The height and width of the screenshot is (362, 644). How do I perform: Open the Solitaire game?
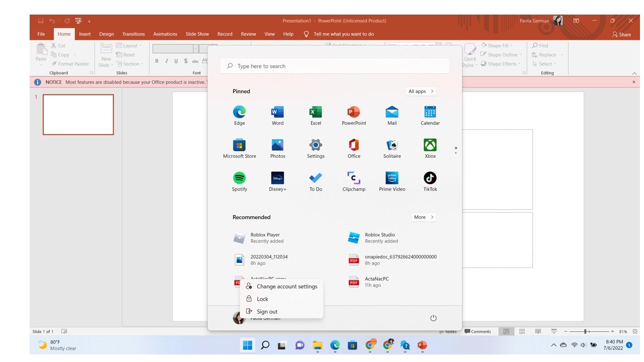(x=392, y=149)
